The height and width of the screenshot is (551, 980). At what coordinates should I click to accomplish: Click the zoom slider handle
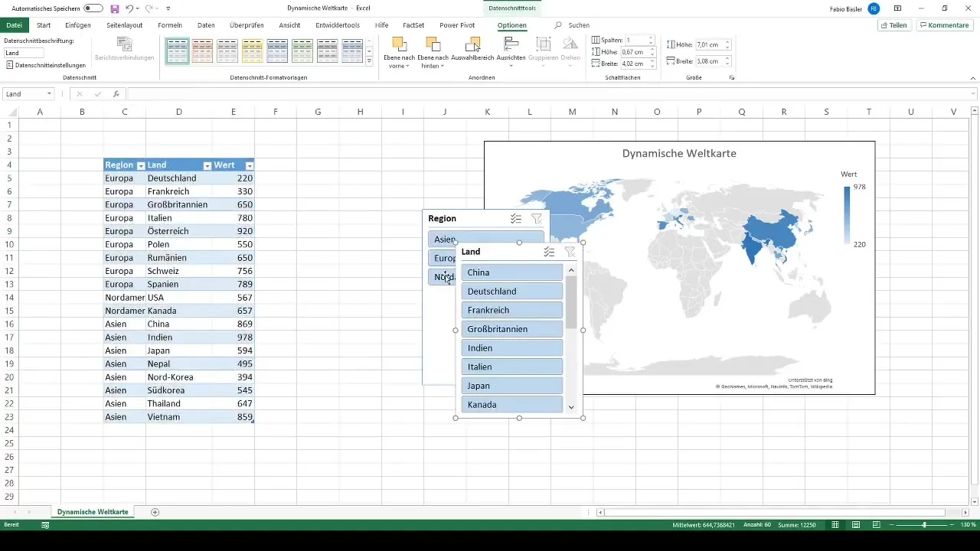pyautogui.click(x=924, y=525)
